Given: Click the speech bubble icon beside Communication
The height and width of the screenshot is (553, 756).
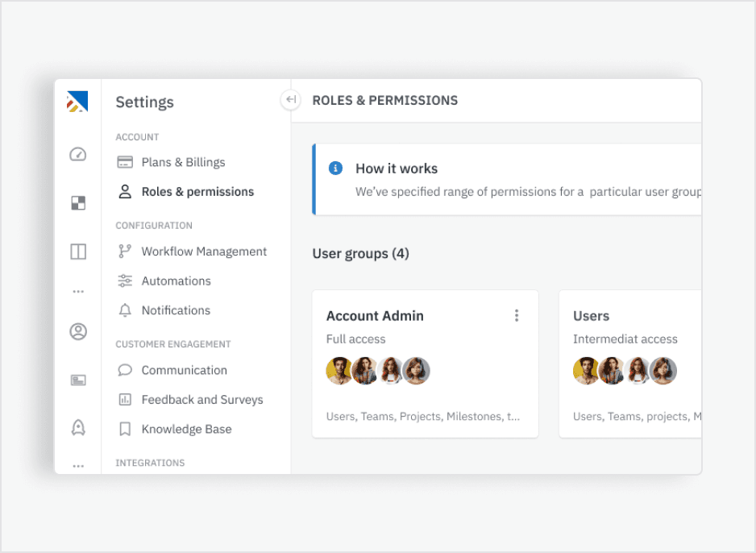Looking at the screenshot, I should tap(125, 370).
